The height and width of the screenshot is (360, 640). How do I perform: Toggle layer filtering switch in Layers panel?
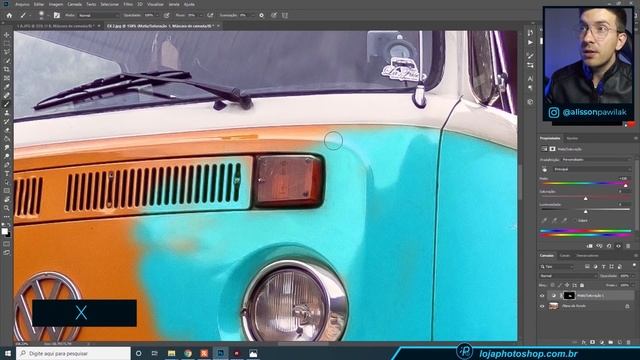[634, 265]
